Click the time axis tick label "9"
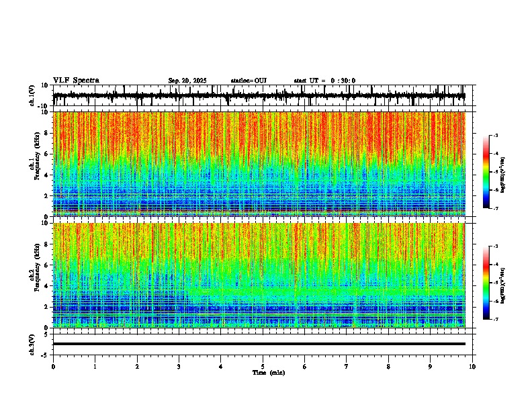Image resolution: width=532 pixels, height=411 pixels. pyautogui.click(x=430, y=367)
